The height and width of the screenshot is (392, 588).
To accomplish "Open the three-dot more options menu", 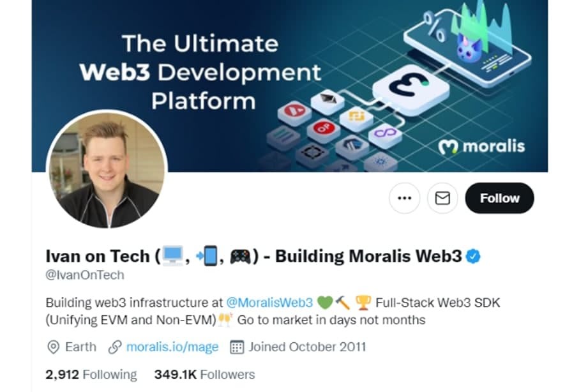I will (404, 198).
